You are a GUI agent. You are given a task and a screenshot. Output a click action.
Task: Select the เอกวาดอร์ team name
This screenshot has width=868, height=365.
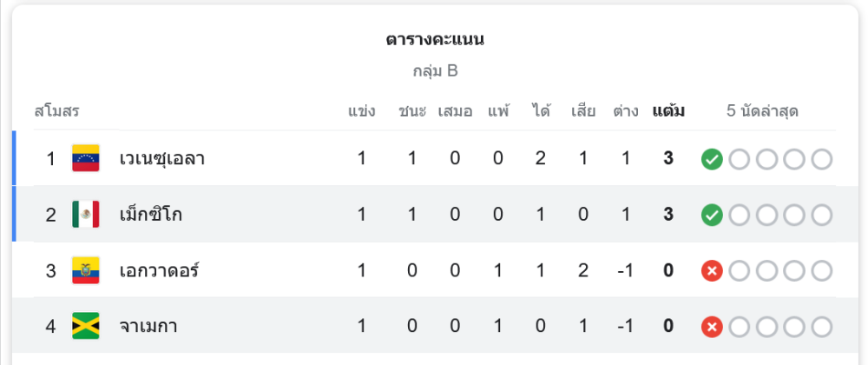pos(160,271)
